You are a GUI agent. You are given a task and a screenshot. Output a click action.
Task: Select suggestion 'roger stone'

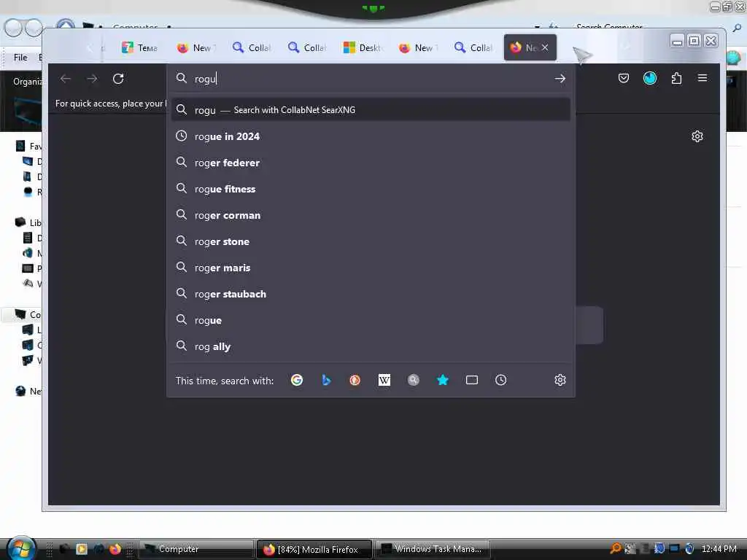(371, 241)
